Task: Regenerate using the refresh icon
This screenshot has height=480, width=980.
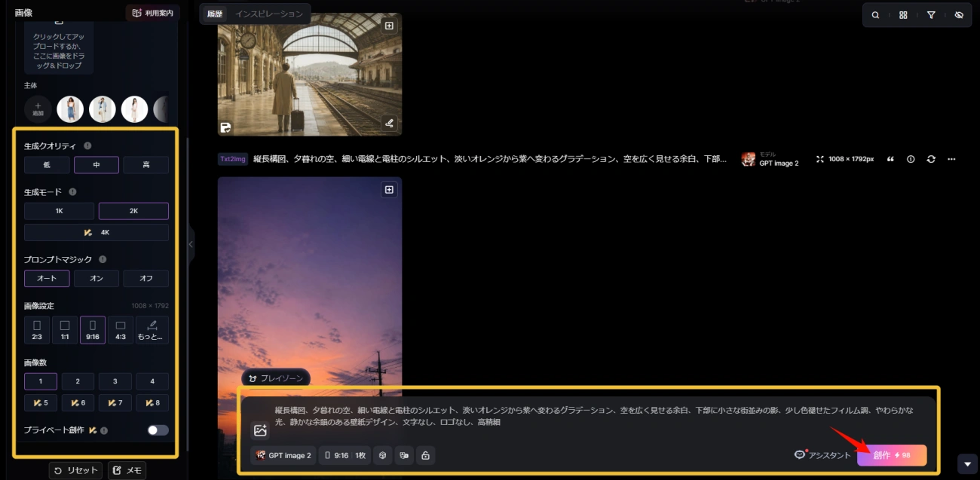Action: click(931, 159)
